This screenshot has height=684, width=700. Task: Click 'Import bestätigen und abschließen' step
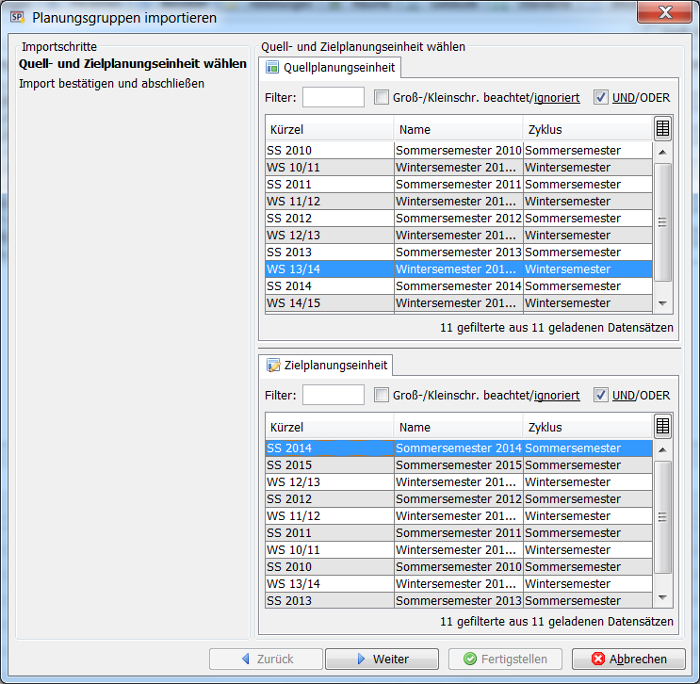tap(112, 83)
